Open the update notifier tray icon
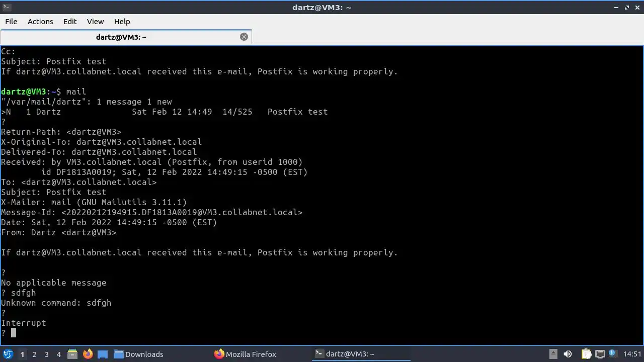The height and width of the screenshot is (362, 644). pyautogui.click(x=613, y=354)
